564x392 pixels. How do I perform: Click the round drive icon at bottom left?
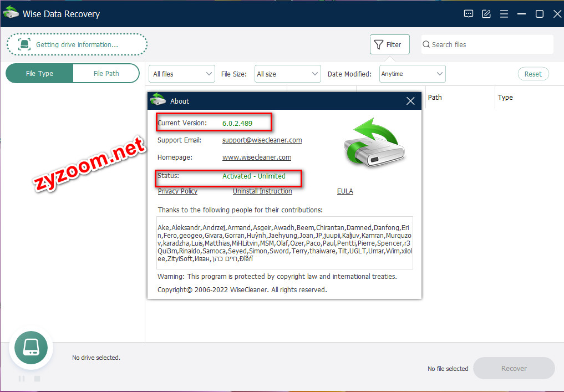tap(31, 348)
